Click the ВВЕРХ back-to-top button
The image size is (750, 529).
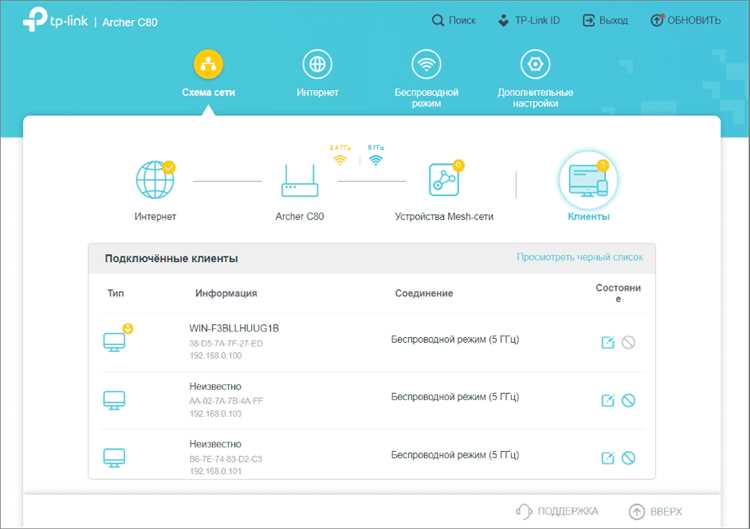[655, 511]
